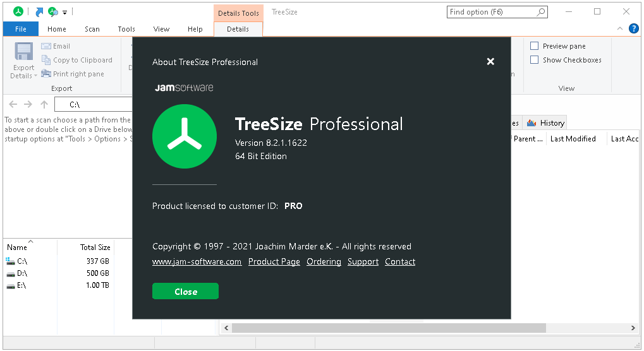Open the Product Page link
The height and width of the screenshot is (351, 644).
274,262
